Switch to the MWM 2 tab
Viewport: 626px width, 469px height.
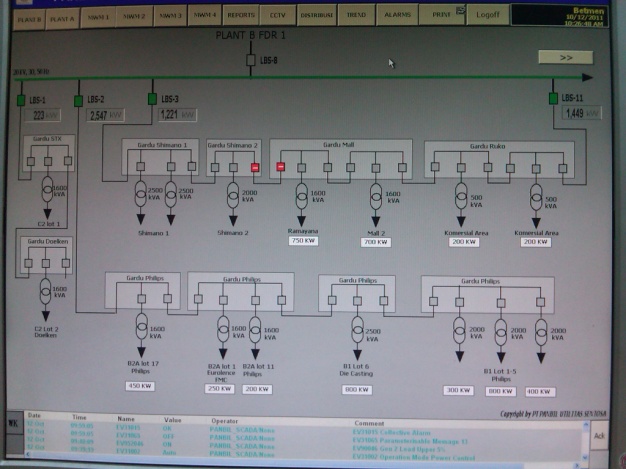(134, 16)
